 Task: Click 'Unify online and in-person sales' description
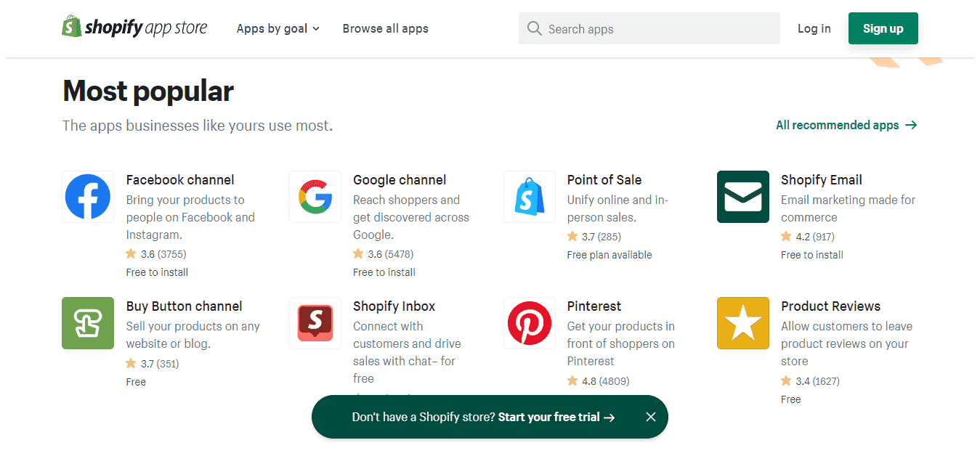tap(617, 208)
